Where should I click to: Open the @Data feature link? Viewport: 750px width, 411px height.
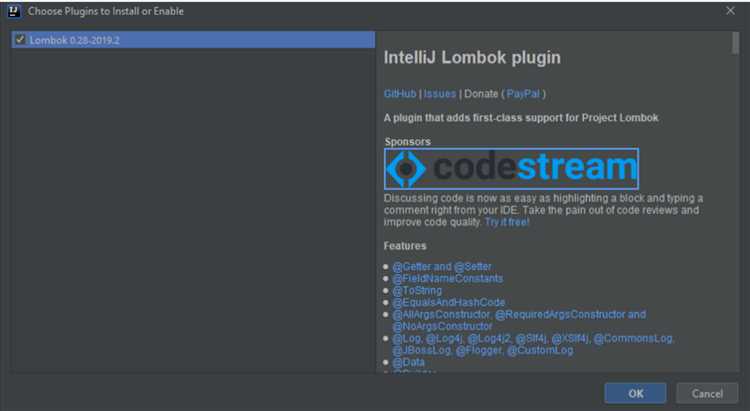tap(408, 362)
